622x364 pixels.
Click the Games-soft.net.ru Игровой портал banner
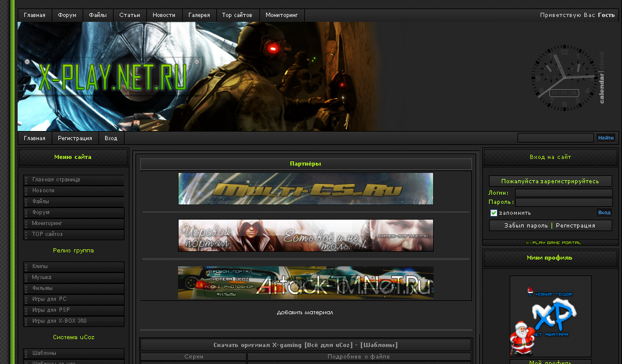(x=306, y=235)
